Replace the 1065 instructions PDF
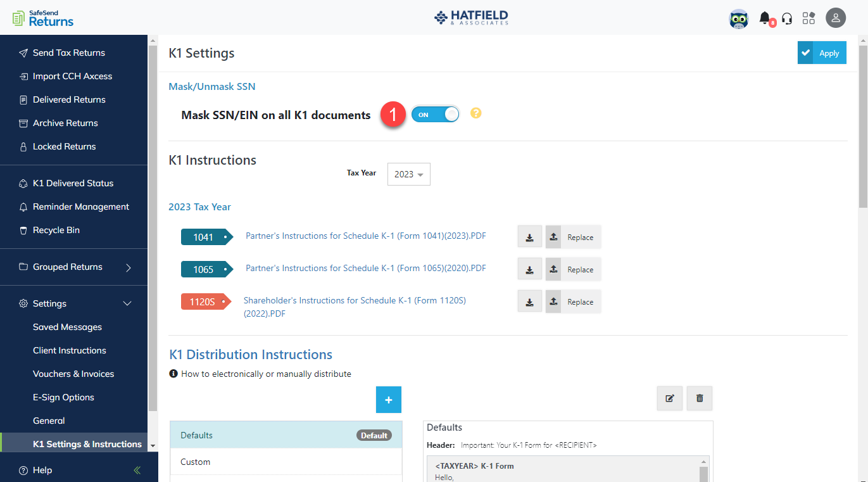Viewport: 868px width, 482px height. 573,269
